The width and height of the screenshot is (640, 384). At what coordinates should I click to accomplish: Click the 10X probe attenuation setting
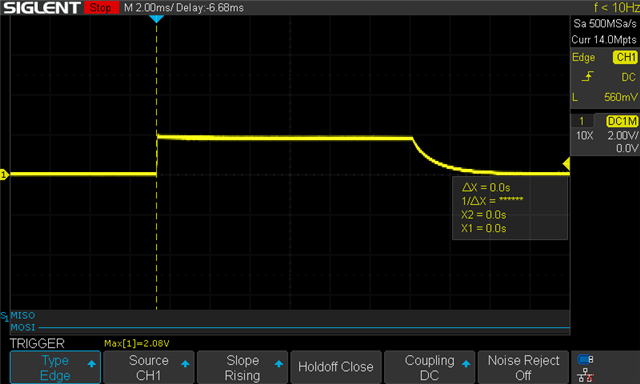(584, 136)
